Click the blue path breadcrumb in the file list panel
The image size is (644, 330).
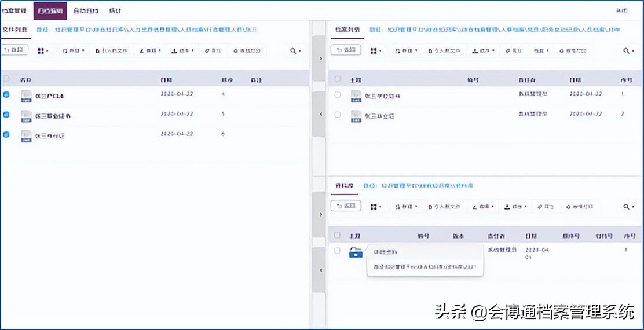pyautogui.click(x=147, y=30)
